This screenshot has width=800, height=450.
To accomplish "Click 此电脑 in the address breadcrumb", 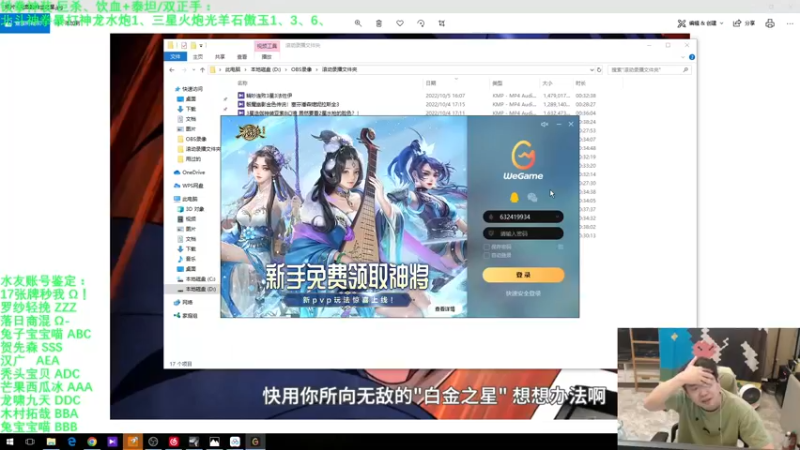I will pos(233,69).
